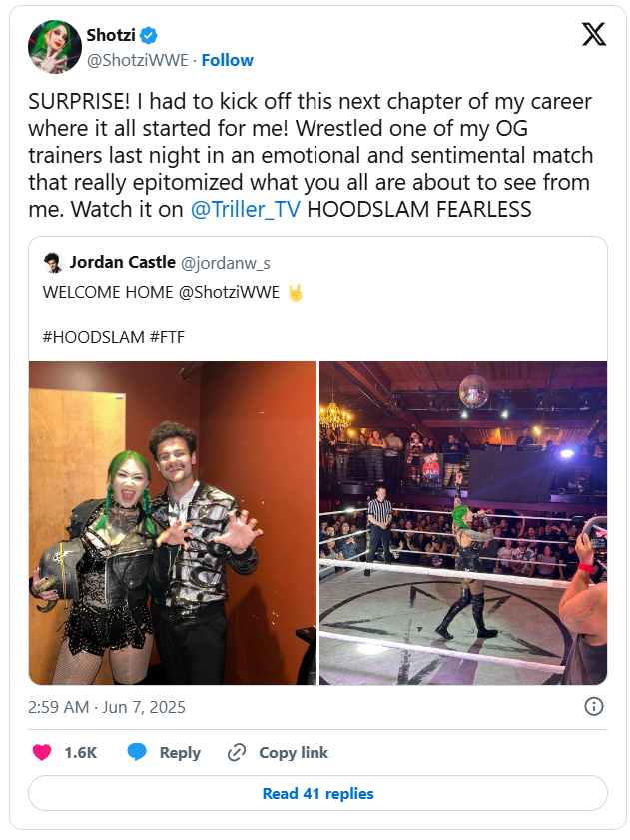Screen dimensions: 630x840
Task: Open the @ShotziWWE handle link
Action: tap(138, 60)
